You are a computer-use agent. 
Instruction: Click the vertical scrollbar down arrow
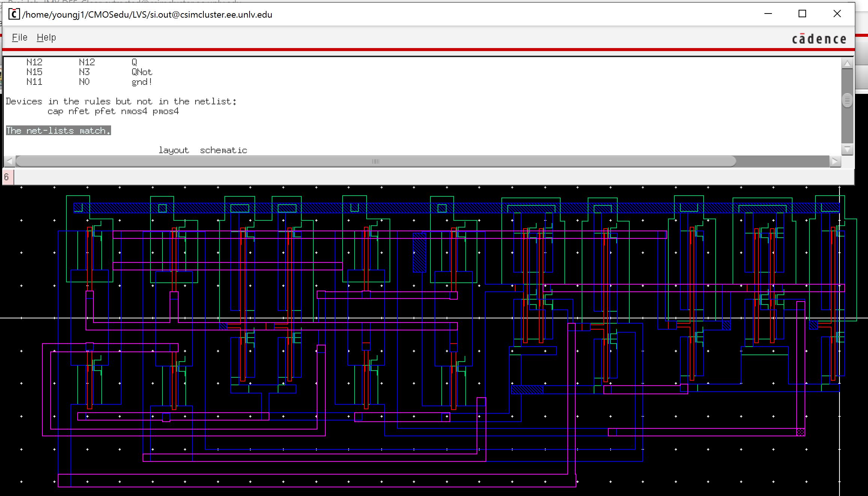(x=847, y=149)
